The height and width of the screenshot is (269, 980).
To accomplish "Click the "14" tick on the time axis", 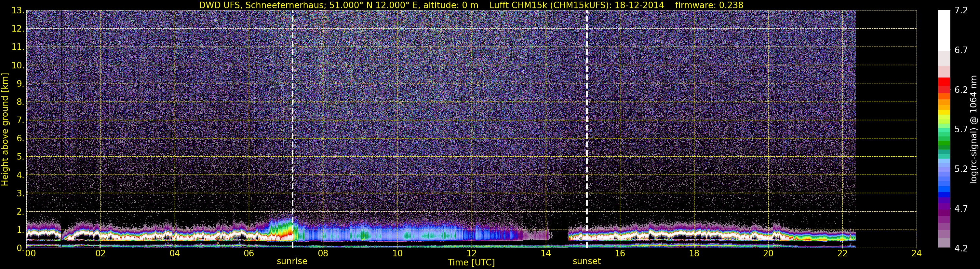I will click(x=545, y=253).
